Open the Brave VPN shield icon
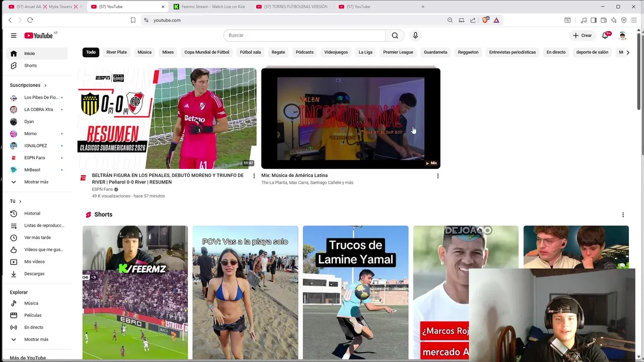 [x=624, y=20]
